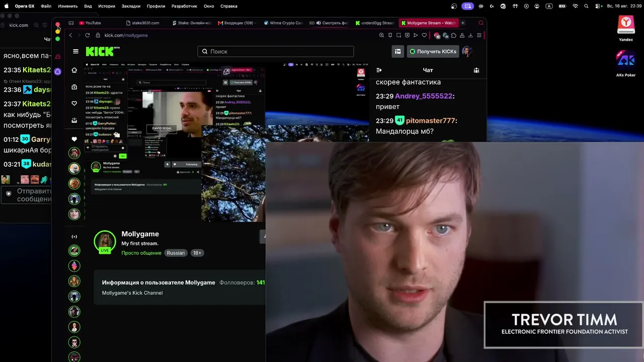644x362 pixels.
Task: Open Opera easy setup menu icon
Action: pyautogui.click(x=479, y=35)
